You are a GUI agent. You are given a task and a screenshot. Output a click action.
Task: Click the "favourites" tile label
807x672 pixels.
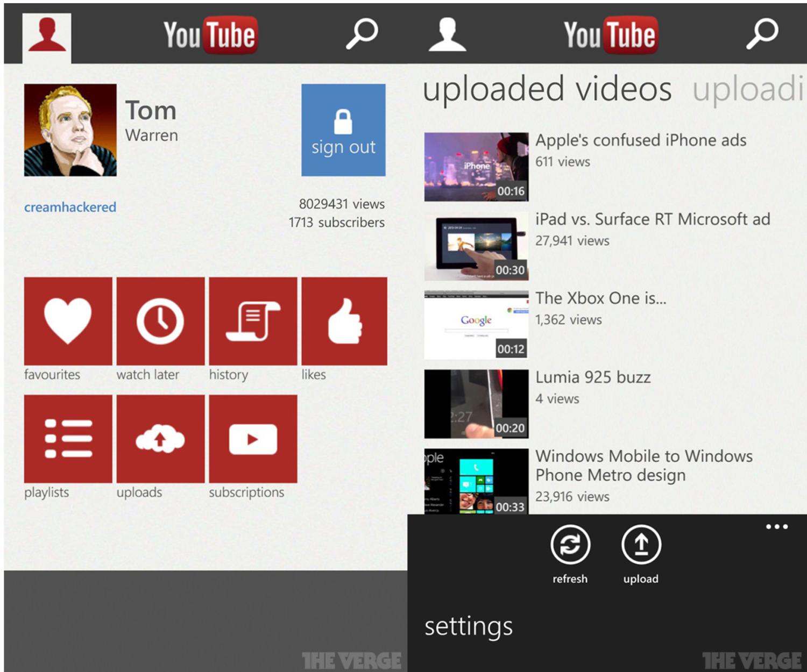click(x=52, y=375)
